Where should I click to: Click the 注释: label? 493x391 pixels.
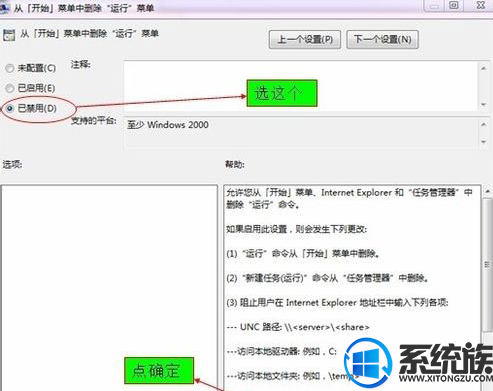coord(80,64)
